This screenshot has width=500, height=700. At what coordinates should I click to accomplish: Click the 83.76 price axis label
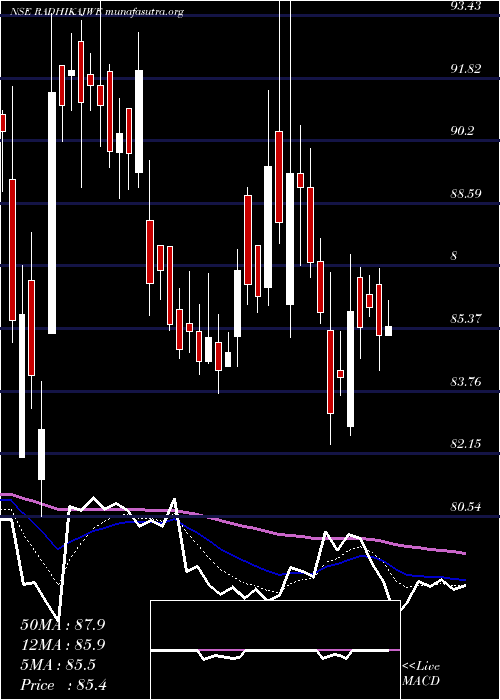[467, 381]
